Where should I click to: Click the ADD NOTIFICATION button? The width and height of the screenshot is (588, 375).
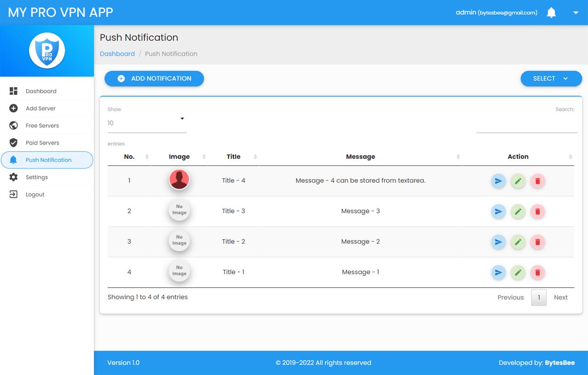pos(154,78)
